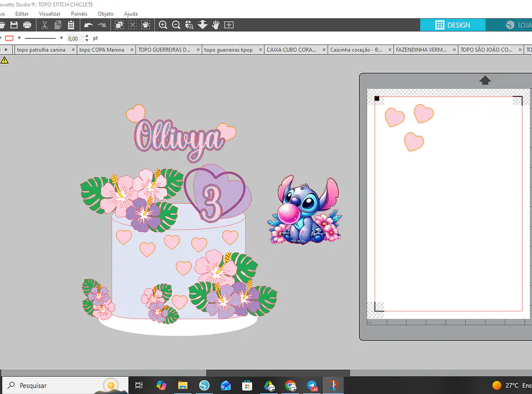Click the Print icon
The height and width of the screenshot is (394, 532).
tap(27, 25)
